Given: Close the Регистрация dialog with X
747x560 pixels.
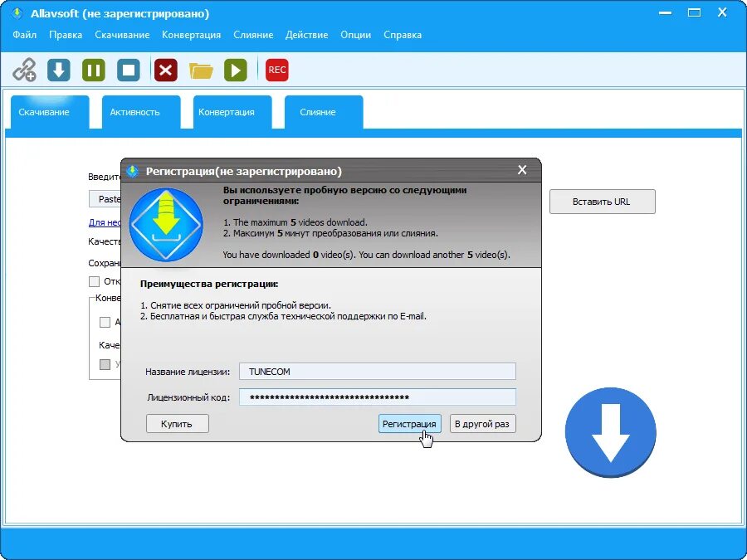Looking at the screenshot, I should coord(522,170).
